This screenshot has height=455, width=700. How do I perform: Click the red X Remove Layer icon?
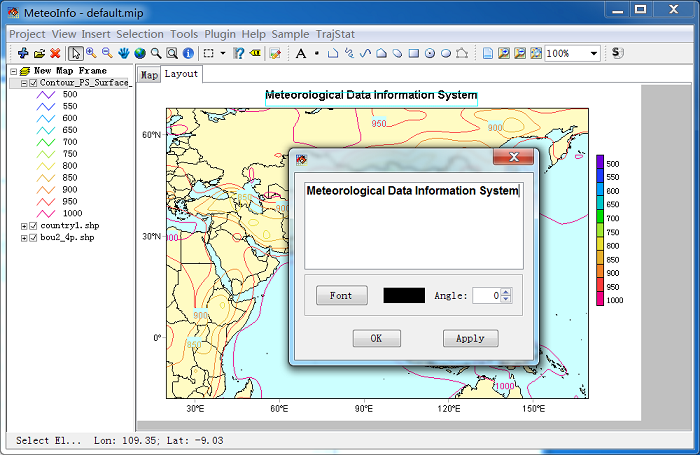pyautogui.click(x=55, y=53)
